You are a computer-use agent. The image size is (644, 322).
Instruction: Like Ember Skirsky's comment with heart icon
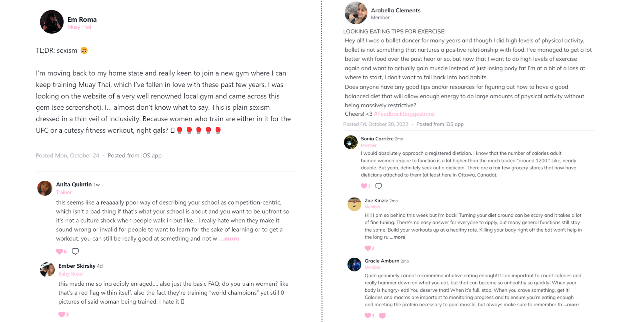click(62, 314)
